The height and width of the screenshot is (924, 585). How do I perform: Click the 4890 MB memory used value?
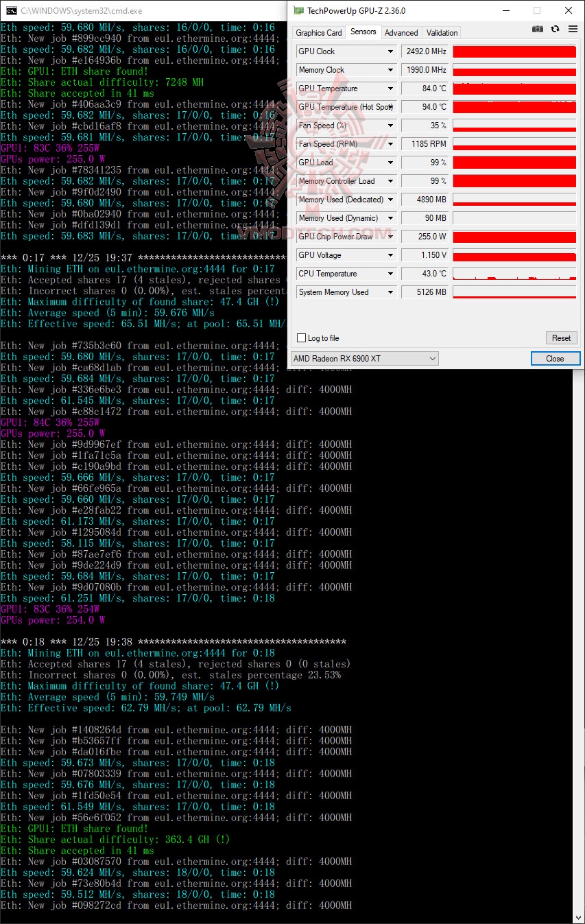425,200
